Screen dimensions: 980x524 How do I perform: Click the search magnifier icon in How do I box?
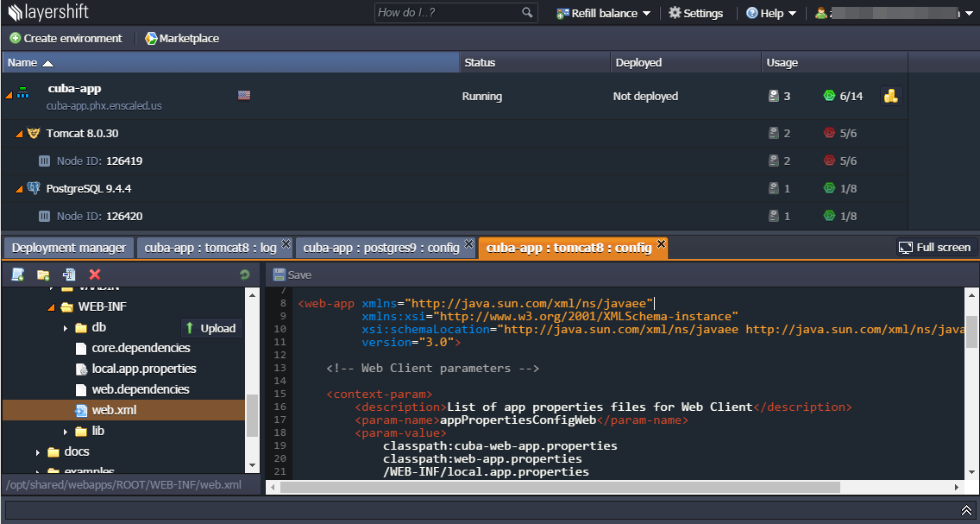pos(527,12)
